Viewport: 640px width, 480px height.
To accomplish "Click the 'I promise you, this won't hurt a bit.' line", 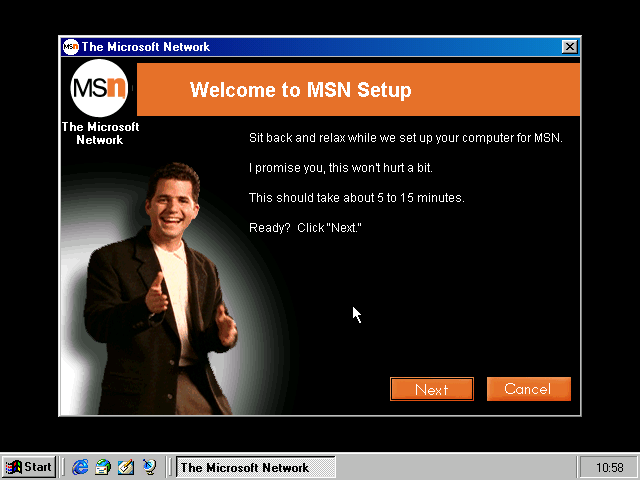I will tap(341, 168).
